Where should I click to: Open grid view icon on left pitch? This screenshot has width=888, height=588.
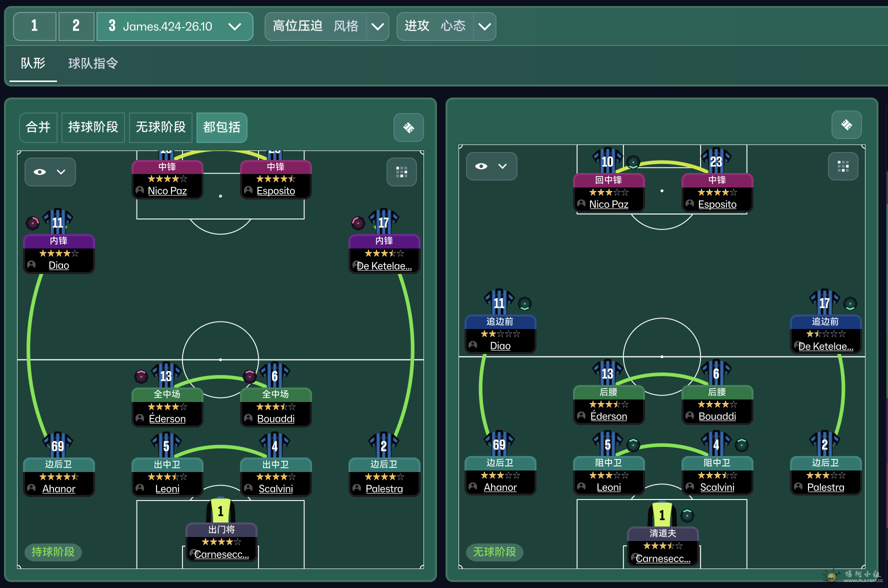(x=401, y=172)
